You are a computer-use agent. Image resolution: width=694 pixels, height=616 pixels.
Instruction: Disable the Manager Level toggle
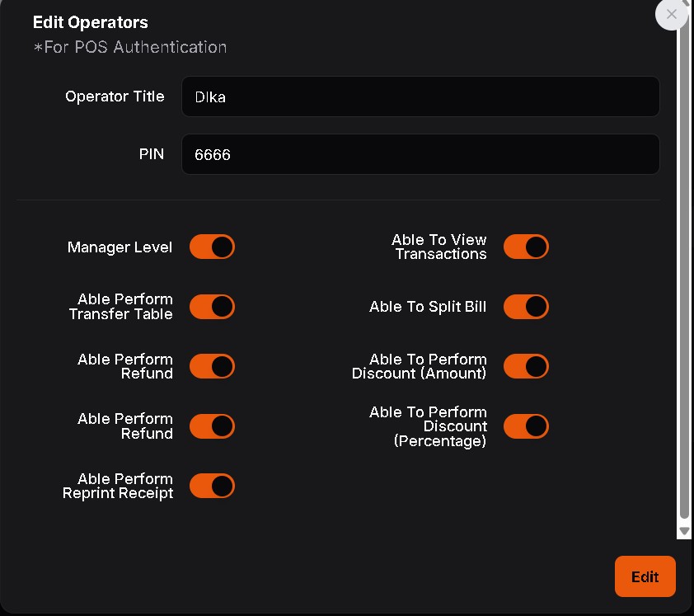[x=213, y=247]
